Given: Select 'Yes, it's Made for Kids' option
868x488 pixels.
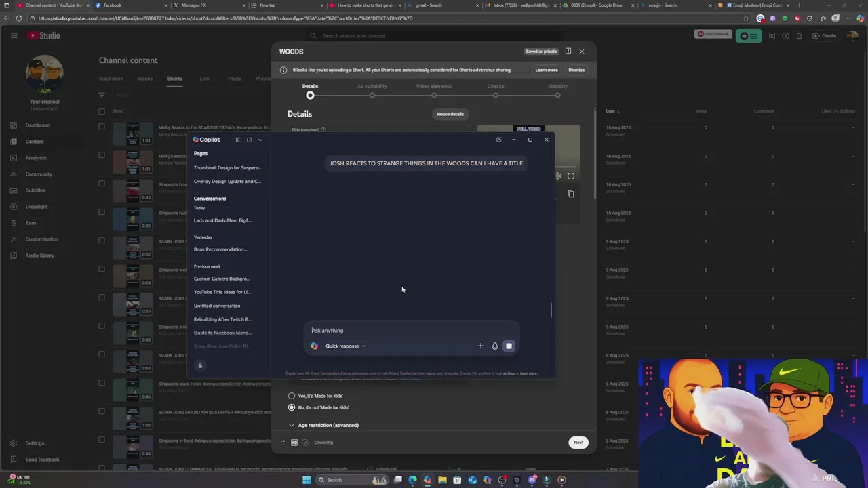Looking at the screenshot, I should [x=292, y=396].
